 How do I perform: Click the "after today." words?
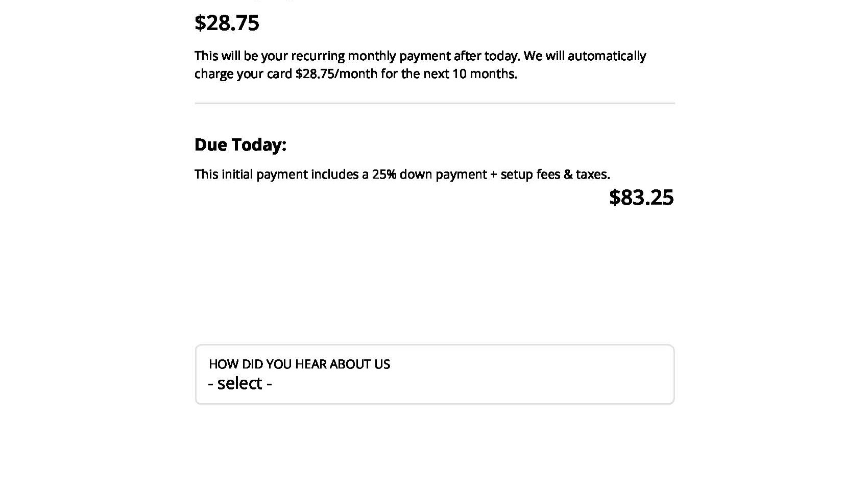click(486, 56)
